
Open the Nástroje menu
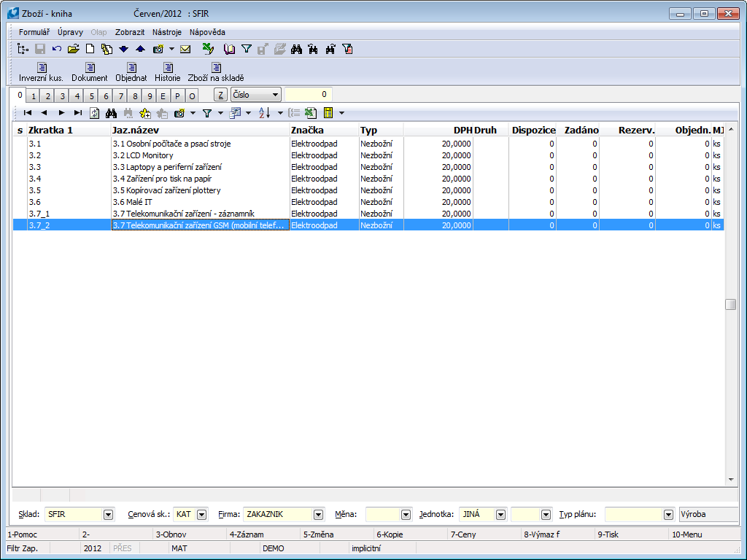coord(167,32)
